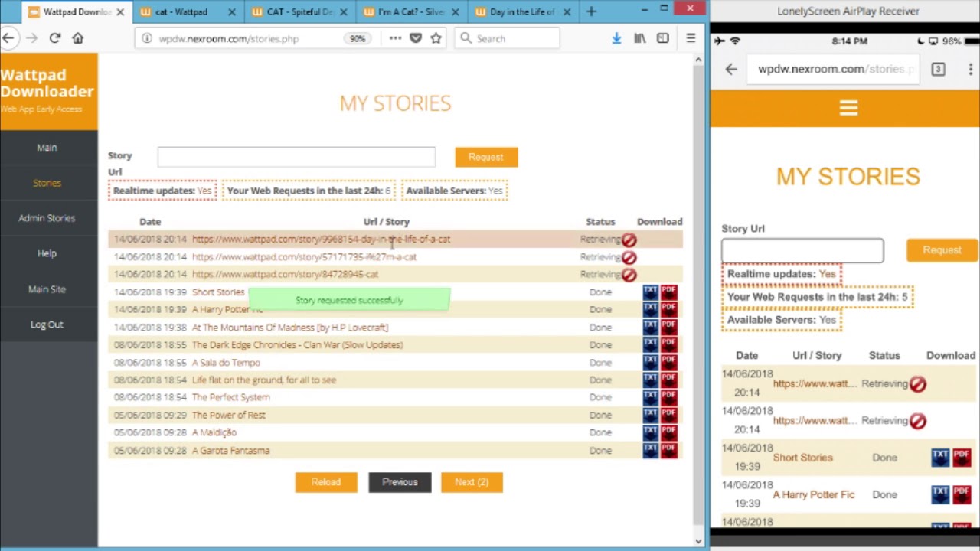The height and width of the screenshot is (551, 980).
Task: Download A Garota Fantasma as PDF
Action: click(x=668, y=450)
